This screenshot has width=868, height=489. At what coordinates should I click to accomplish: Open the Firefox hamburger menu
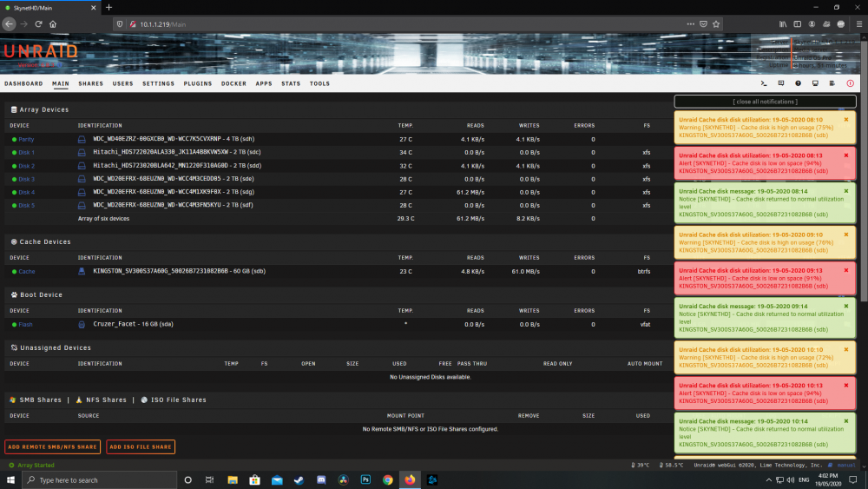point(859,23)
